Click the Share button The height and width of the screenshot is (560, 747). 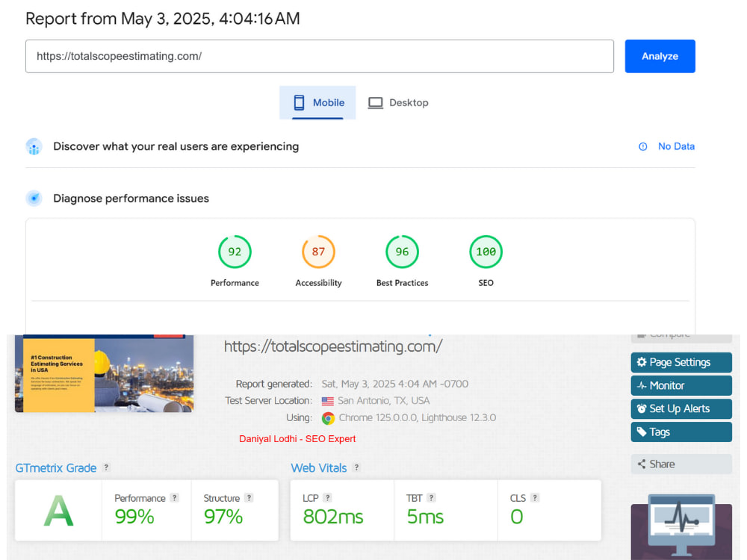(681, 464)
